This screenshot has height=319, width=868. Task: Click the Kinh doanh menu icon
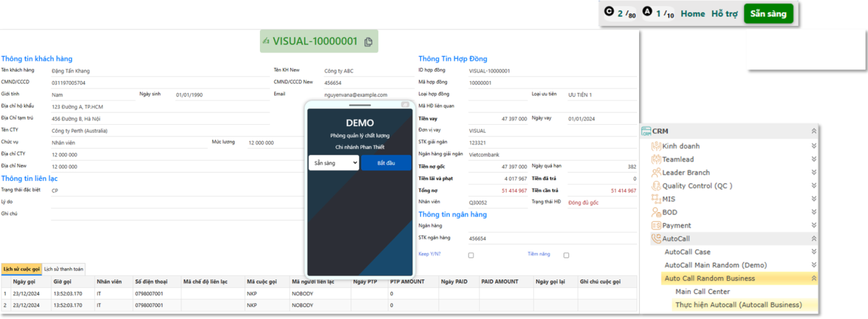pos(656,146)
